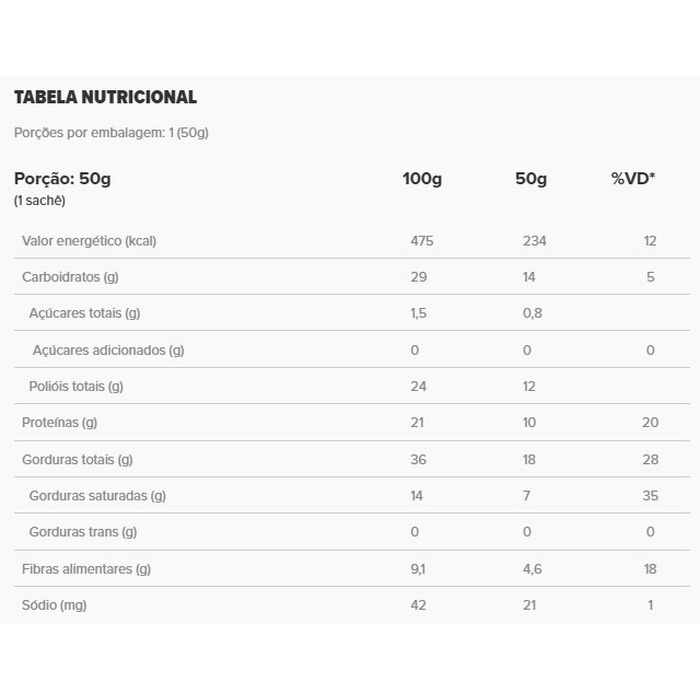Click the 100g column header
700x700 pixels.
[x=422, y=179]
